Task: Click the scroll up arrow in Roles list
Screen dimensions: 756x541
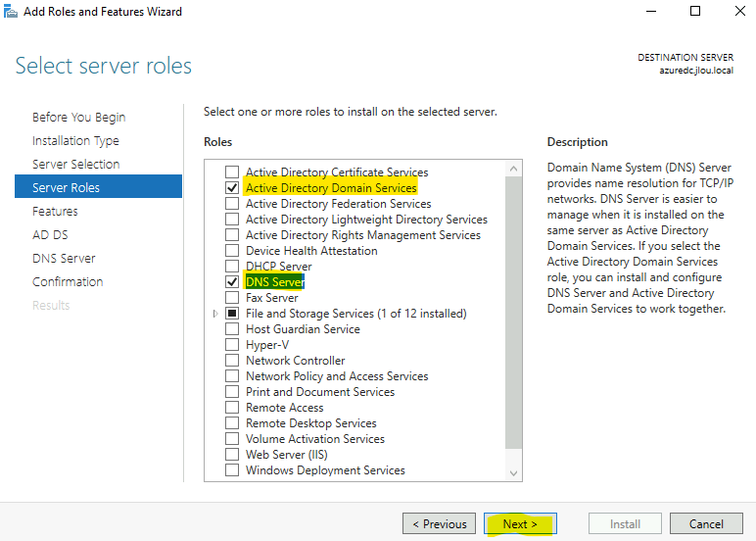Action: (x=513, y=169)
